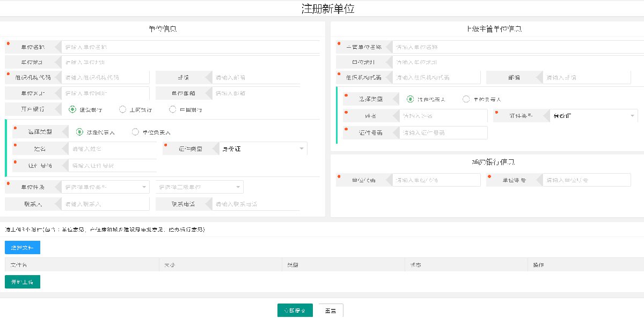Submit the form with 立即提交
The height and width of the screenshot is (318, 644).
click(295, 310)
